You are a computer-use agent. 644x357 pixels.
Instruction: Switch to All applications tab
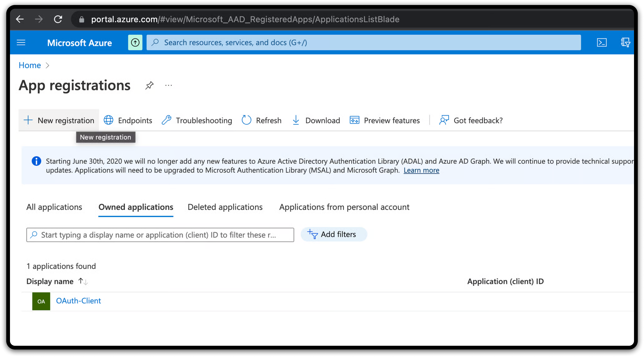pos(54,207)
